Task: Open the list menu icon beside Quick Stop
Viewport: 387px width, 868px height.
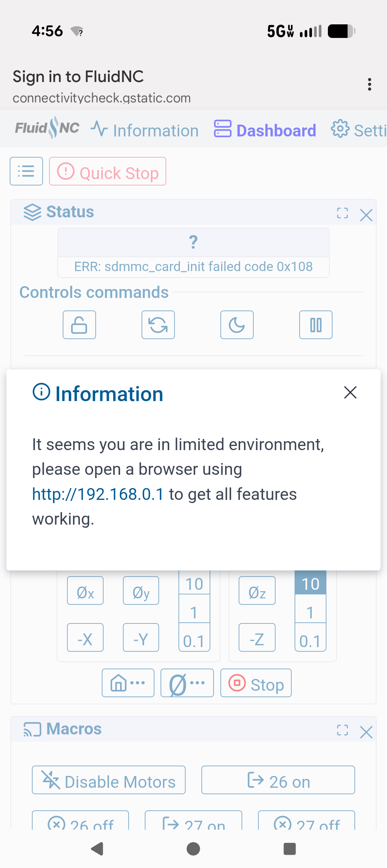Action: tap(26, 171)
